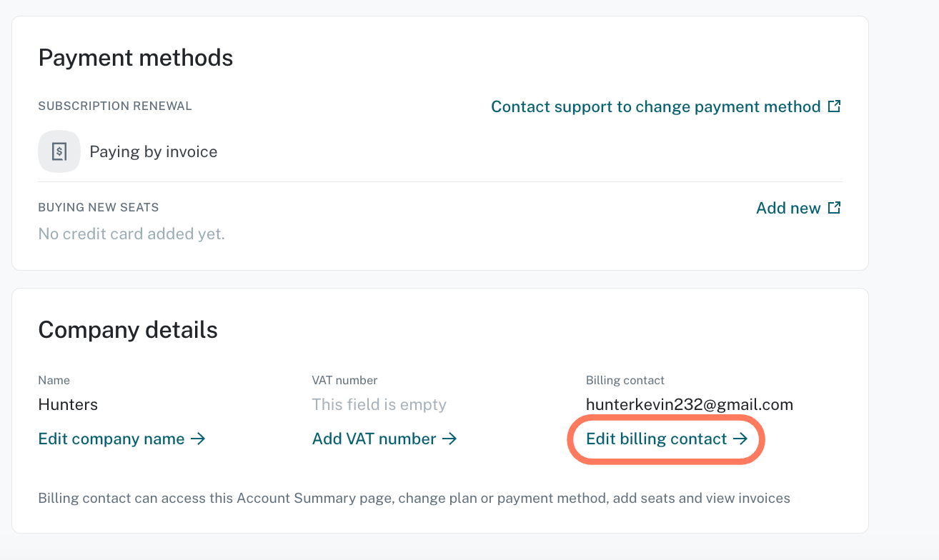This screenshot has width=939, height=560.
Task: Click arrow icon after Add VAT number
Action: click(449, 439)
